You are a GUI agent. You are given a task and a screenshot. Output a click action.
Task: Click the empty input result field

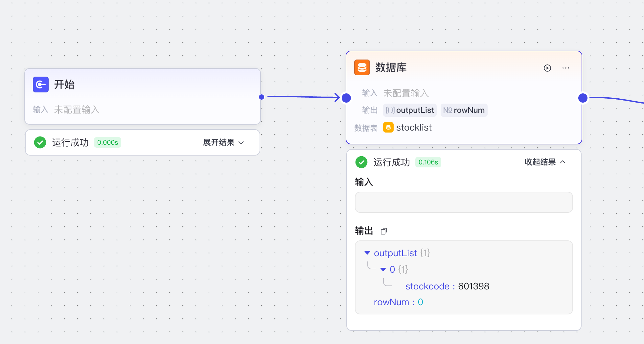point(464,202)
